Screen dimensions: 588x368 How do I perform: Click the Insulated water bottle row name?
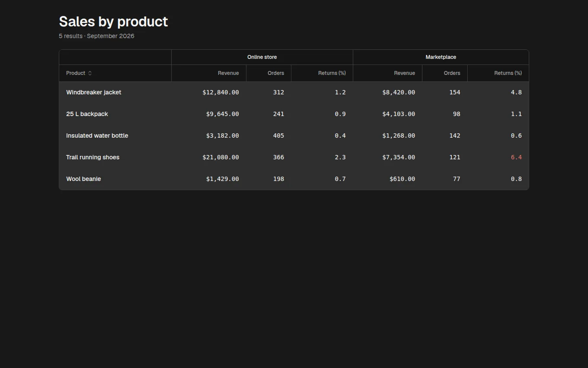[97, 136]
